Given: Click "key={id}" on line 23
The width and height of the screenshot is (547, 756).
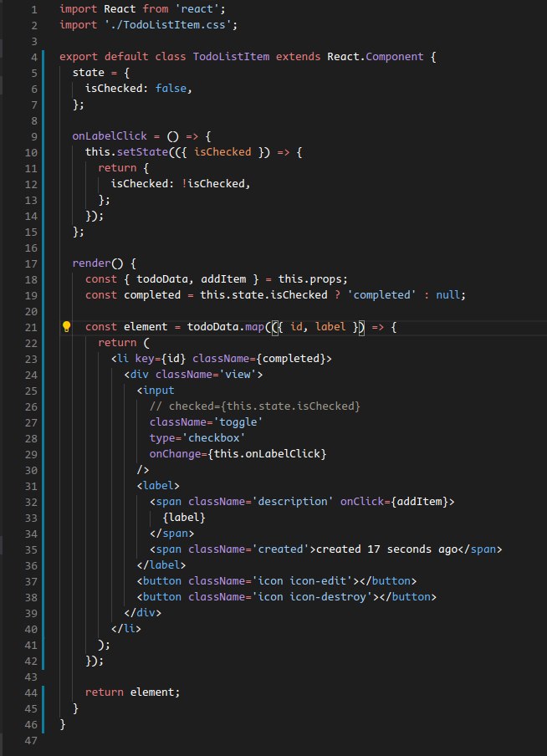Looking at the screenshot, I should [x=161, y=360].
